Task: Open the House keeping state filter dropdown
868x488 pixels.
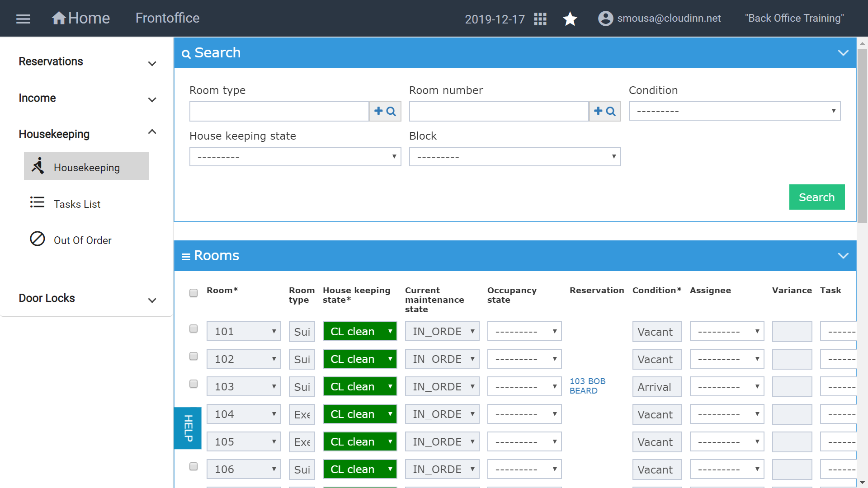Action: click(295, 157)
